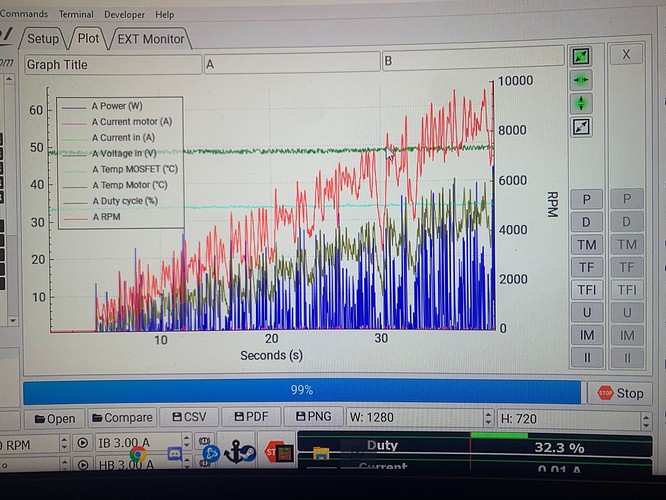
Task: Toggle the left-column IM plot button
Action: [x=587, y=336]
